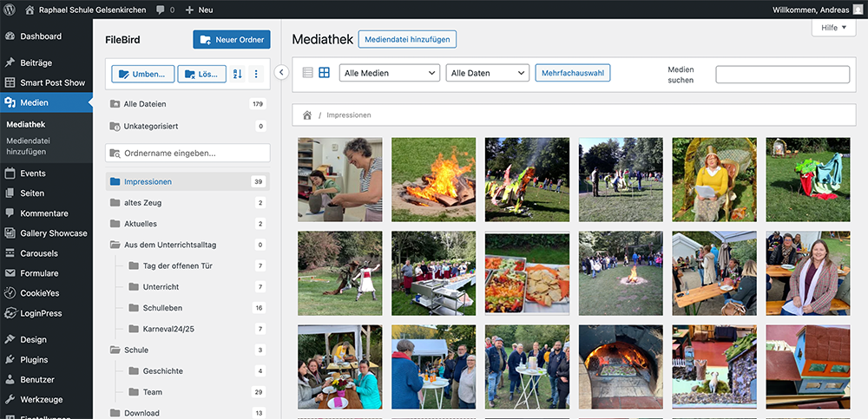868x419 pixels.
Task: Switch to grid view icon
Action: (324, 73)
